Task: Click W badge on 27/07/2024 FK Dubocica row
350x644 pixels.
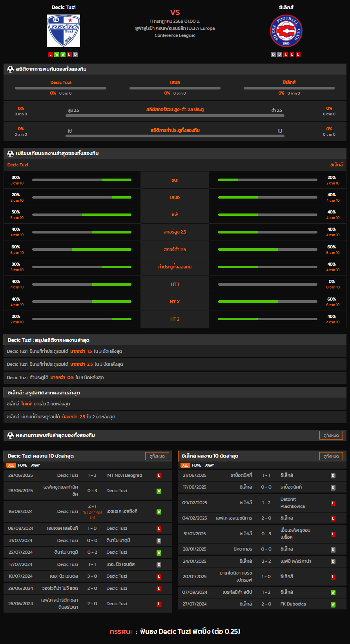Action: [x=333, y=604]
